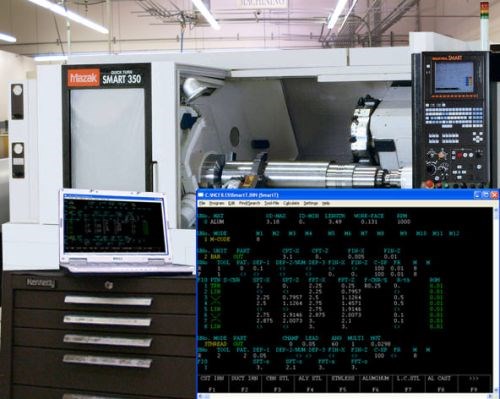Select the LENGTH value 3.49
This screenshot has height=399, width=500.
(335, 222)
